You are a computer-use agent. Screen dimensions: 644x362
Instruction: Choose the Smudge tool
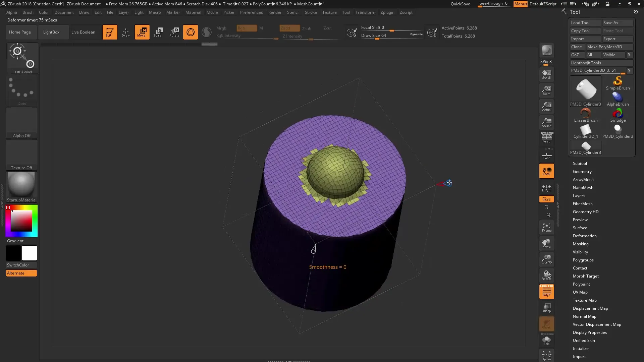pyautogui.click(x=618, y=115)
